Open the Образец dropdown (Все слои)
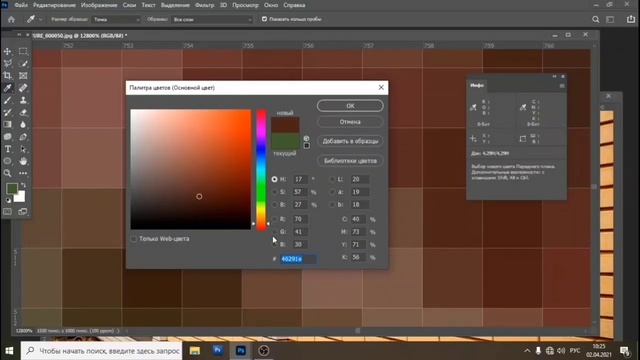This screenshot has height=360, width=640. coord(212,19)
